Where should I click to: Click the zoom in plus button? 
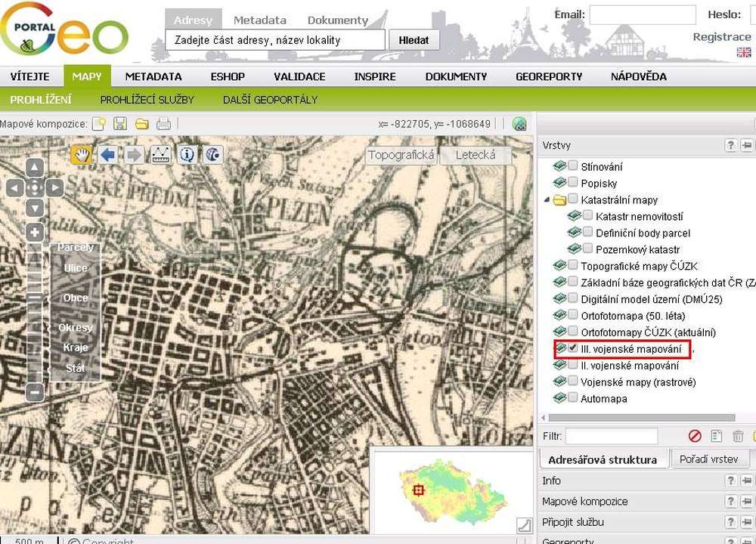(35, 232)
